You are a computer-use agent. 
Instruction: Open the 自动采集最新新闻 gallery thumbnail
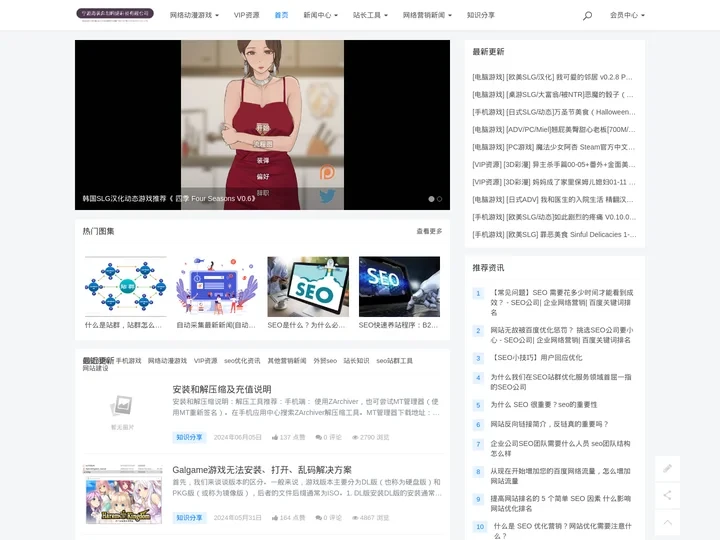tap(217, 286)
